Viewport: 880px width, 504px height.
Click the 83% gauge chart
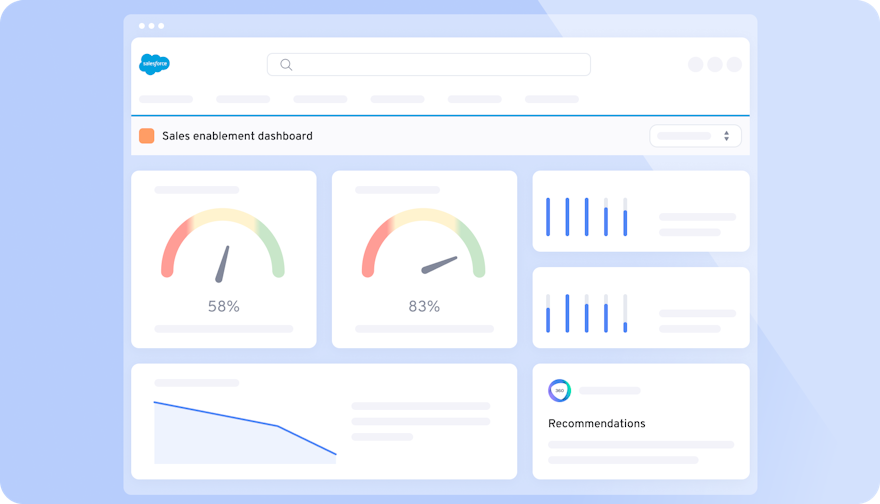424,245
